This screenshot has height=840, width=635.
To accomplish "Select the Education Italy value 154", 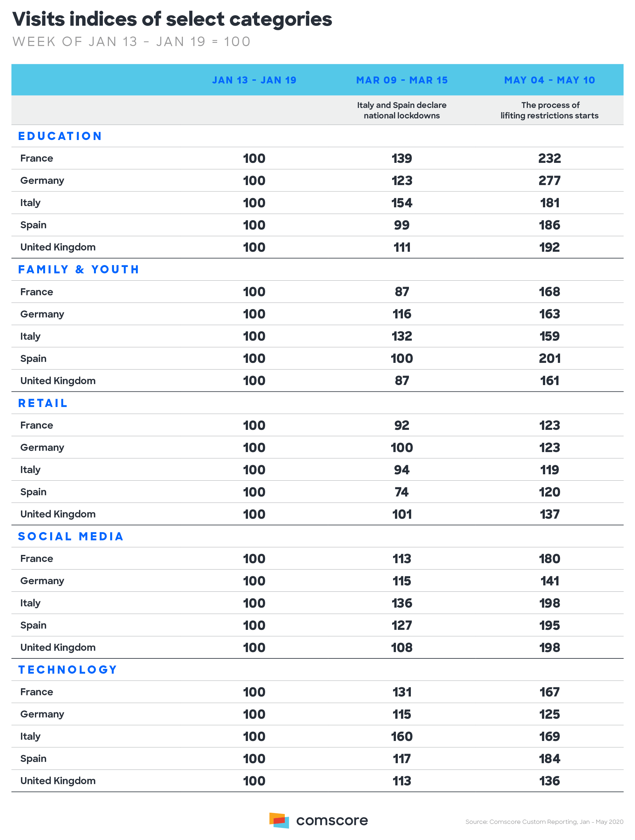I will click(x=402, y=203).
